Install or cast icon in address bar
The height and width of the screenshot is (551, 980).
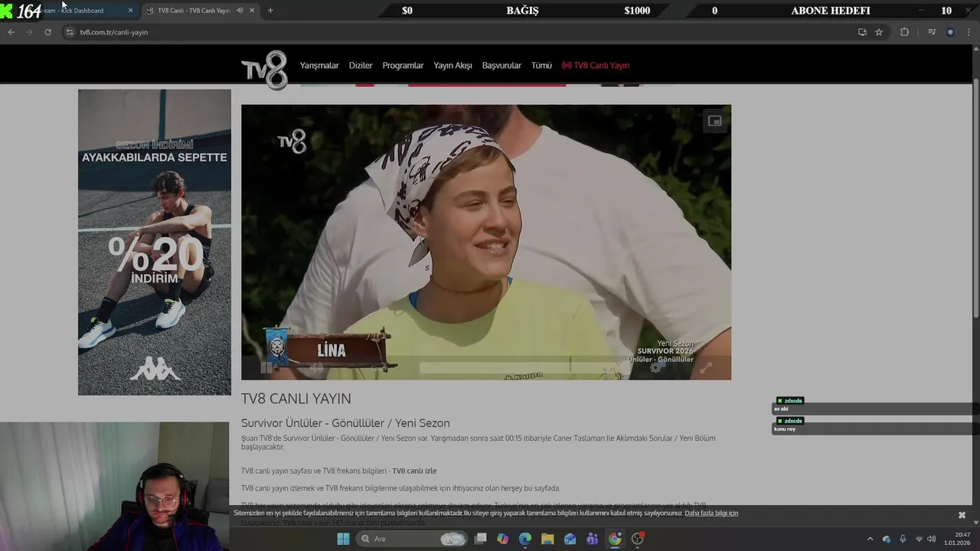[862, 32]
